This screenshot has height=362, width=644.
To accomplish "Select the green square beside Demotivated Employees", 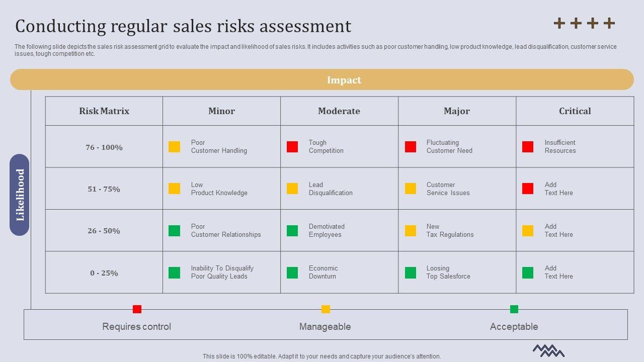I will click(292, 231).
